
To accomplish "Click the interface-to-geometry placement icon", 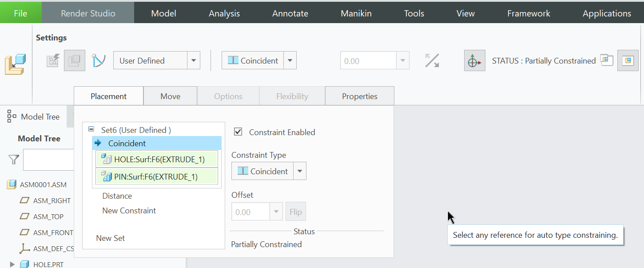I will pyautogui.click(x=53, y=61).
